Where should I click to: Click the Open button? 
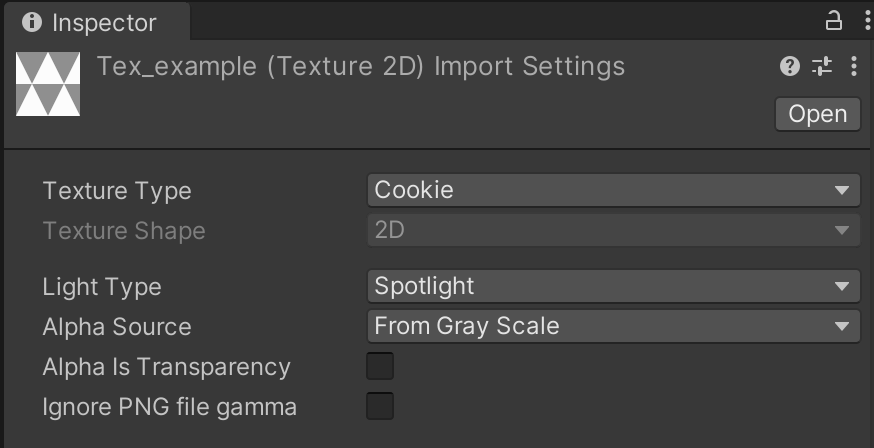[x=818, y=114]
